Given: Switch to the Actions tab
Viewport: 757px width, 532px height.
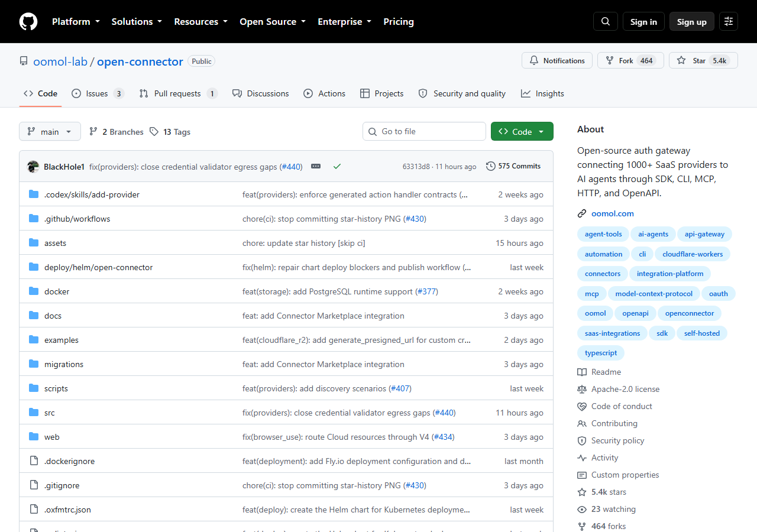Looking at the screenshot, I should click(325, 93).
